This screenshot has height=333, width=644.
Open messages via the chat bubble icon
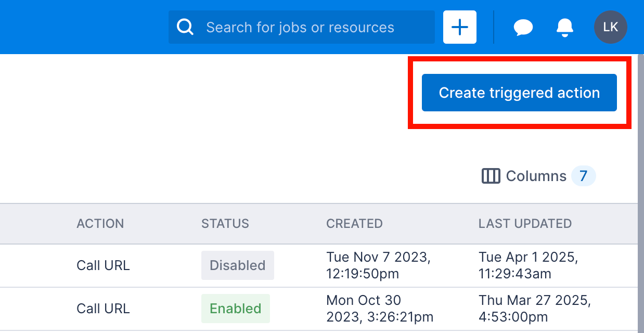[x=523, y=27]
